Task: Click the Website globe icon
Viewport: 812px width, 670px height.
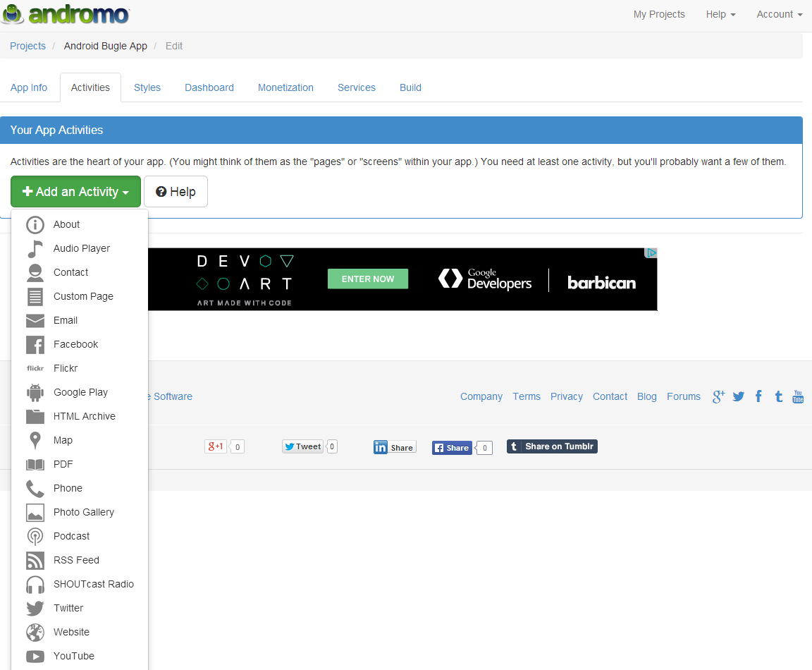Action: [35, 632]
